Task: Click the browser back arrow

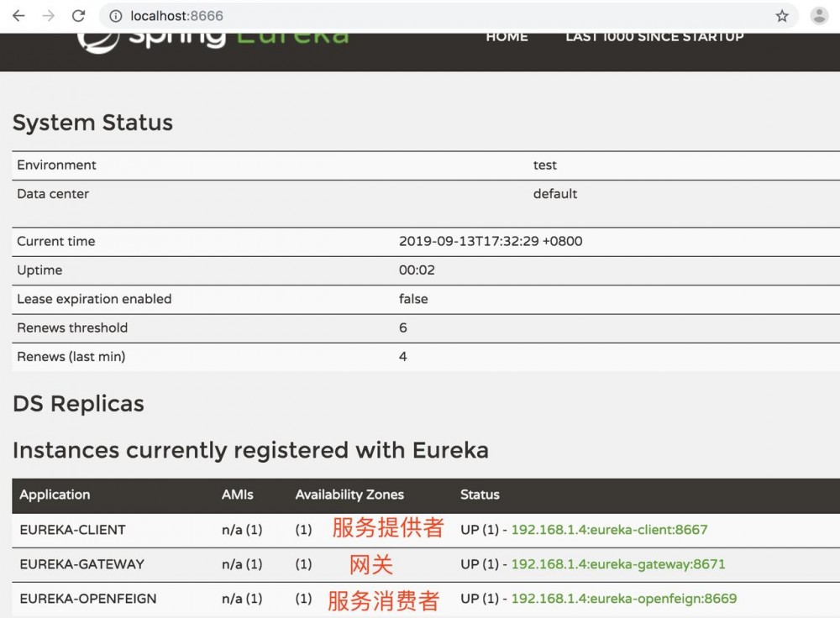Action: tap(18, 15)
